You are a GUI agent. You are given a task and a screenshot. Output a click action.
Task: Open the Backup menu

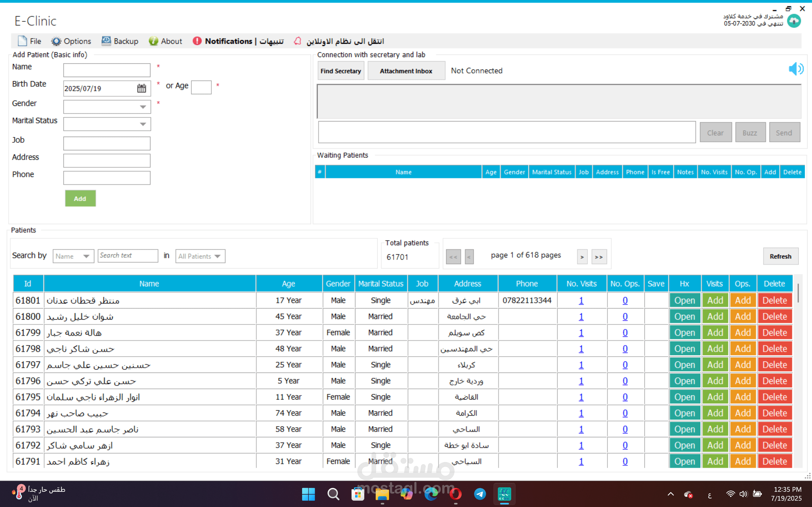120,41
